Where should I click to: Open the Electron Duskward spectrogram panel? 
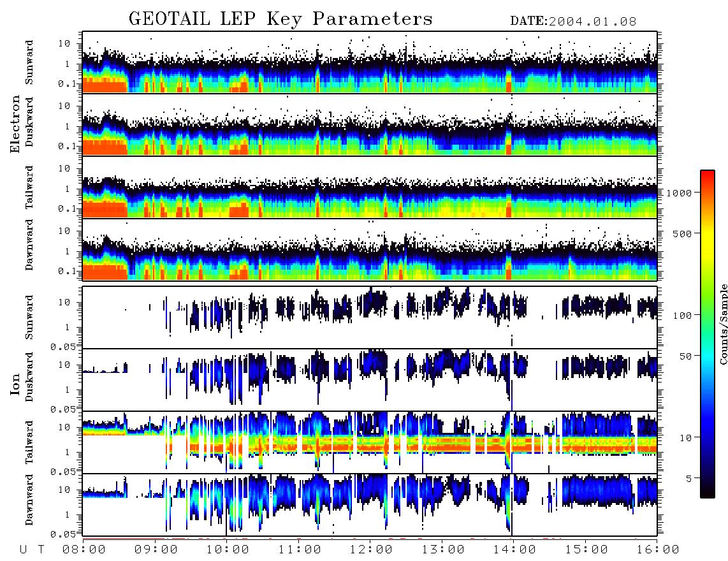coord(370,124)
